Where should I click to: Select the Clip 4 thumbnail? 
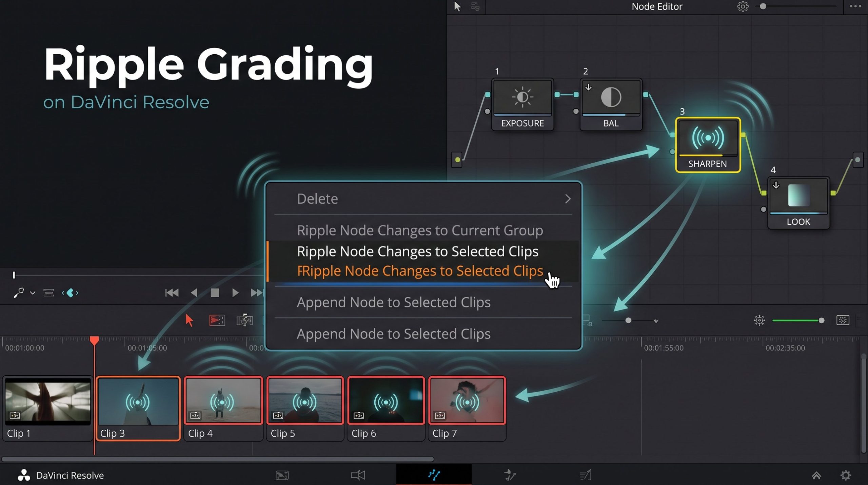click(x=223, y=400)
